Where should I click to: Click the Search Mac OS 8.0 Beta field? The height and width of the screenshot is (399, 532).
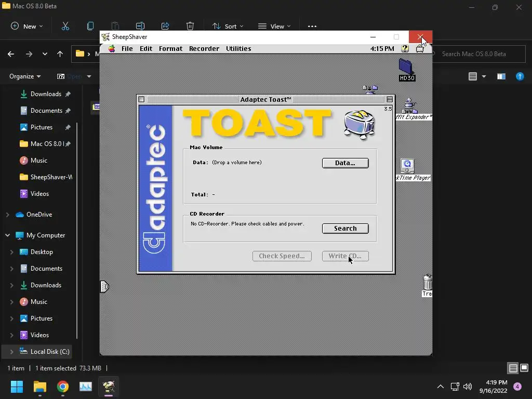[x=478, y=54]
